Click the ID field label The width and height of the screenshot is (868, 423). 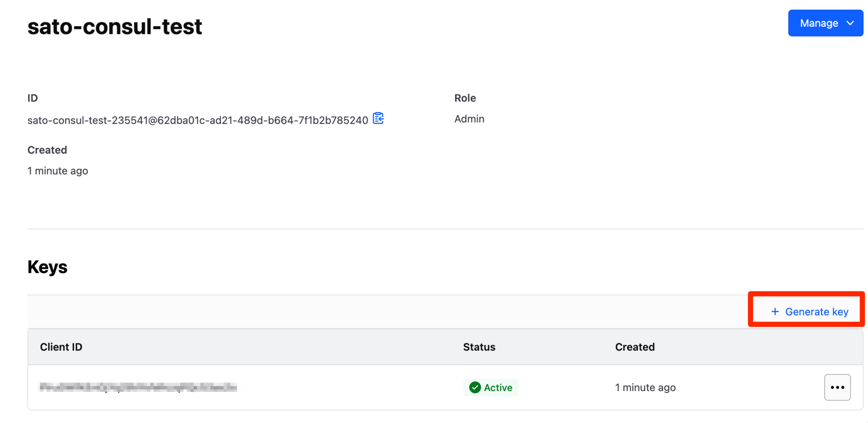click(33, 98)
